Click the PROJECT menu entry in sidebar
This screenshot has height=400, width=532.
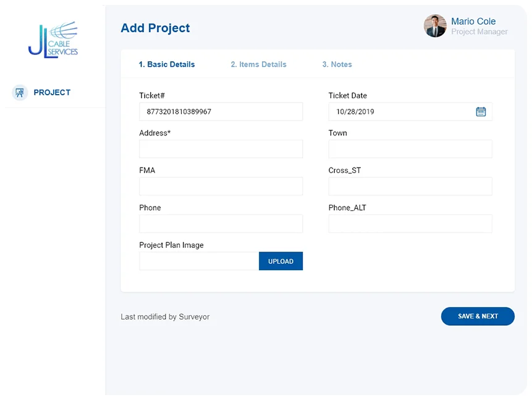52,92
